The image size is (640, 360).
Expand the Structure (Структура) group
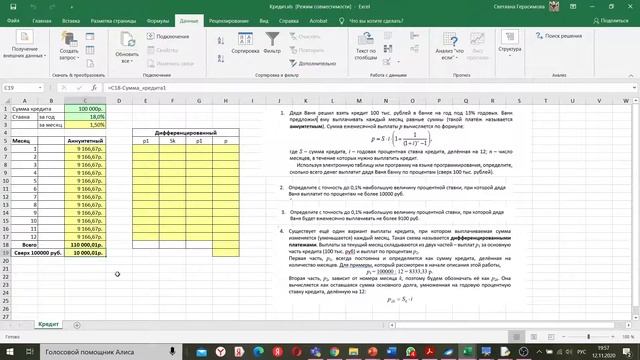click(510, 43)
